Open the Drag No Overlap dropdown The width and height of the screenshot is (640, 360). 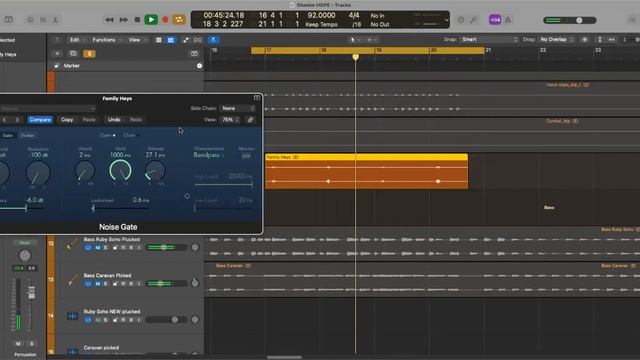[x=557, y=40]
